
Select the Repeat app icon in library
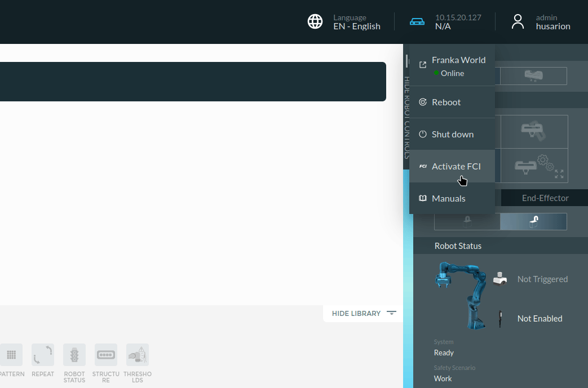(x=43, y=355)
